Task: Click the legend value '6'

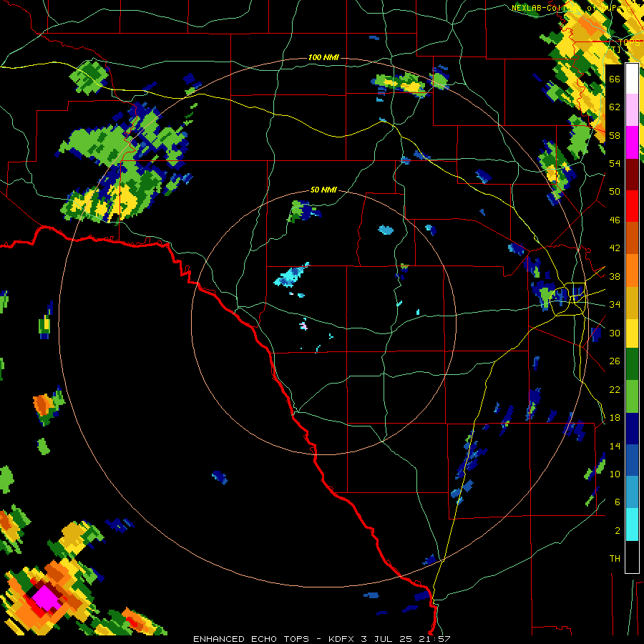Action: 617,502
